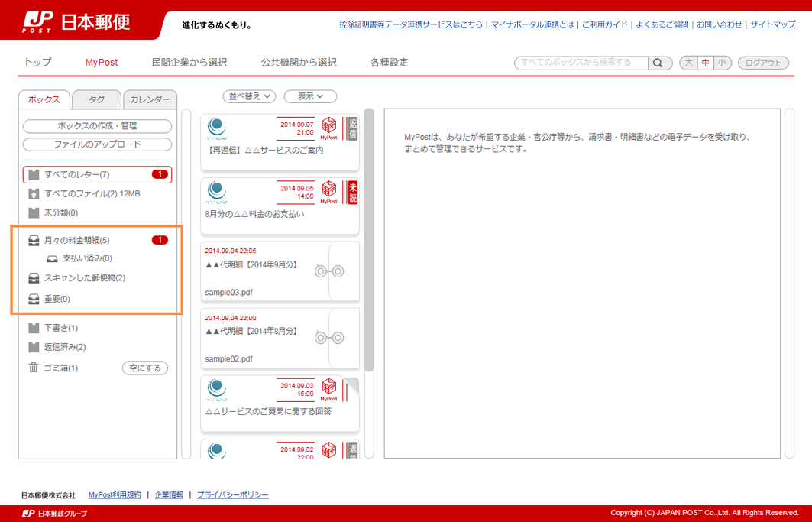812x522 pixels.
Task: Click the すべてのボックスから検索する search field
Action: pyautogui.click(x=581, y=63)
